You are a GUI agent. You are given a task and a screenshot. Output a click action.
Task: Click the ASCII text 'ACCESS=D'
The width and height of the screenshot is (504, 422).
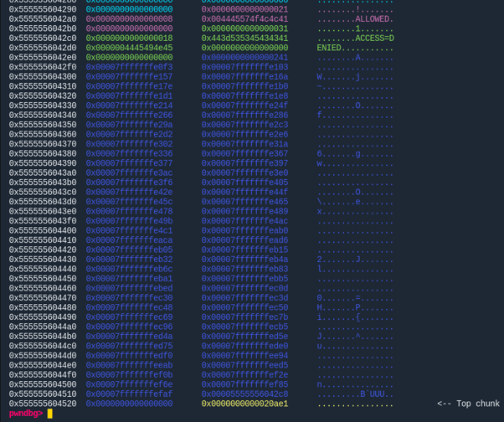pos(374,39)
